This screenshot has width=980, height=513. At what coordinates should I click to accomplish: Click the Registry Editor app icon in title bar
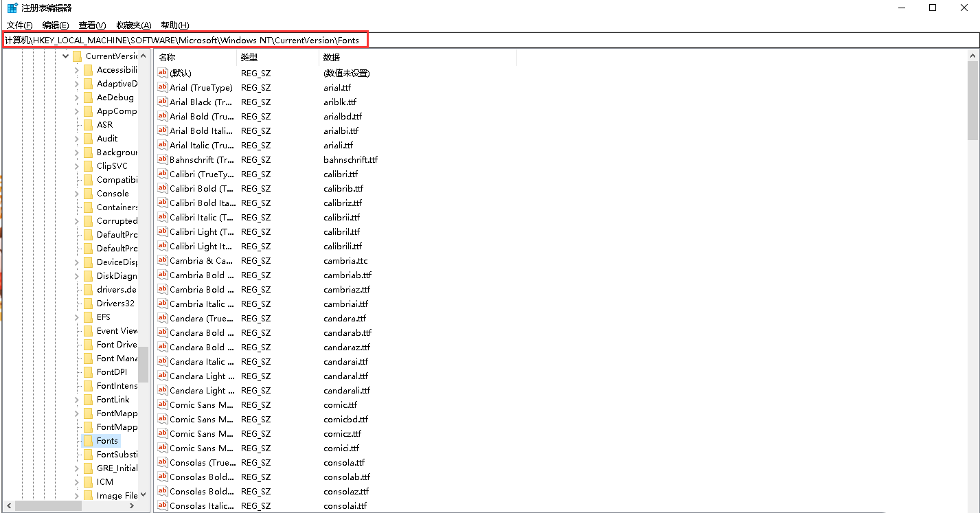tap(12, 8)
